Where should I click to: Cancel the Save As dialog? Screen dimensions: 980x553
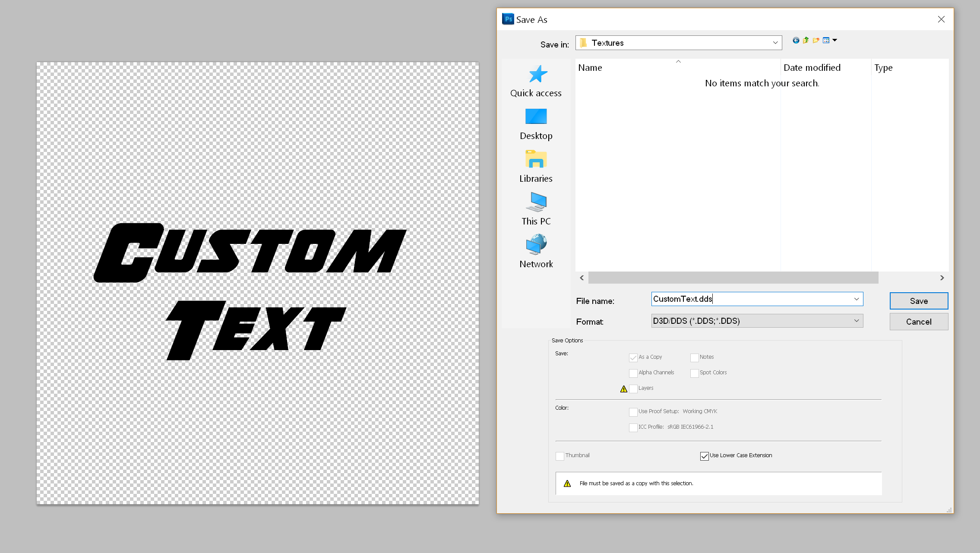click(x=918, y=322)
